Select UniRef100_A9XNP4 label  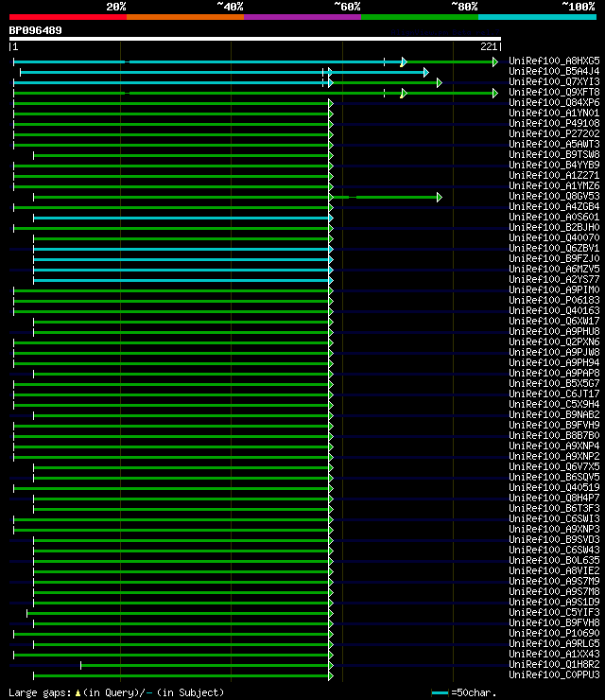click(554, 446)
